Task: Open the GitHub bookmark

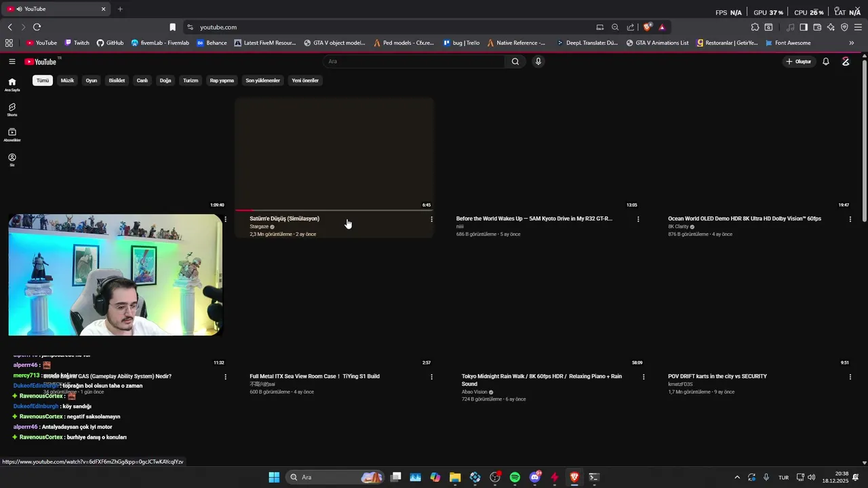Action: pyautogui.click(x=110, y=43)
